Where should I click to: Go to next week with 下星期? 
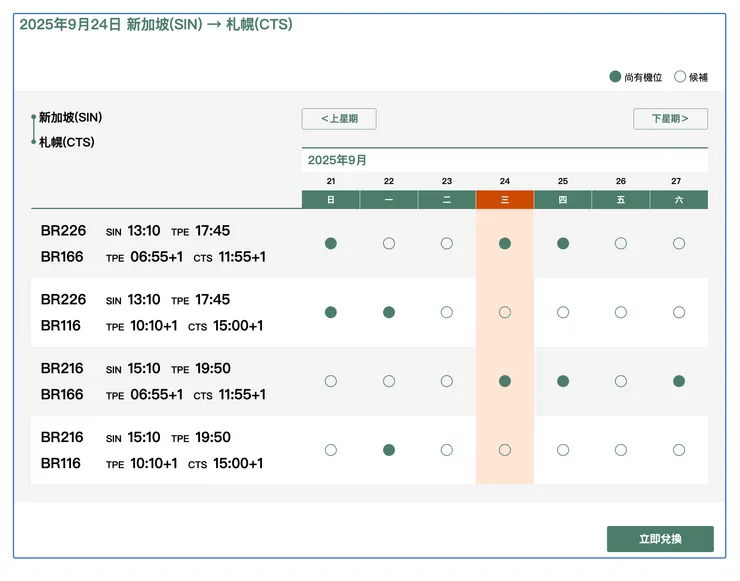670,119
